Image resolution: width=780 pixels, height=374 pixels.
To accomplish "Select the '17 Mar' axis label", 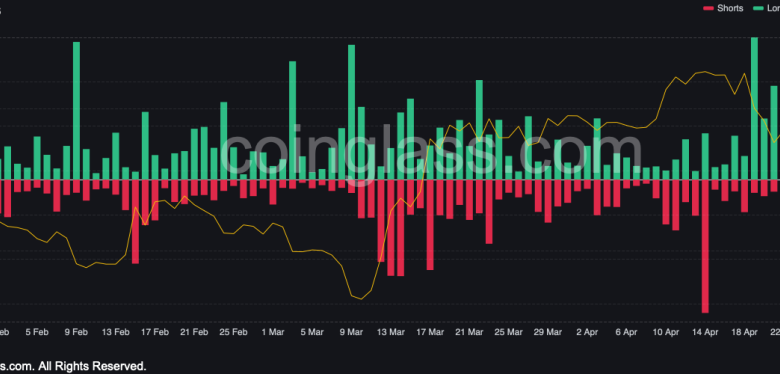I will [x=429, y=332].
